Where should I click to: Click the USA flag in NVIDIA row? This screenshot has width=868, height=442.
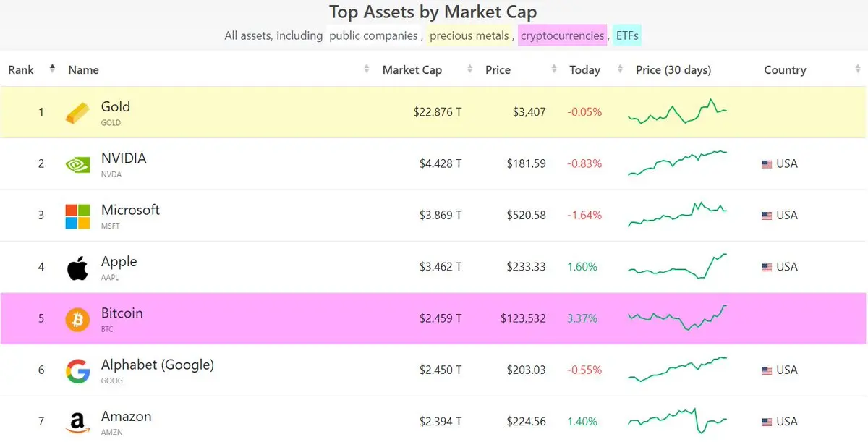(767, 164)
